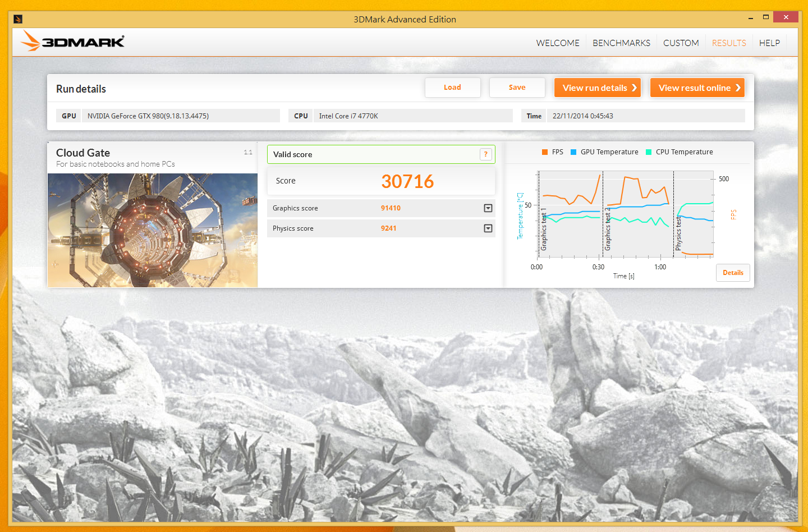Click the Physics test chart section
The image size is (808, 532).
click(x=694, y=214)
